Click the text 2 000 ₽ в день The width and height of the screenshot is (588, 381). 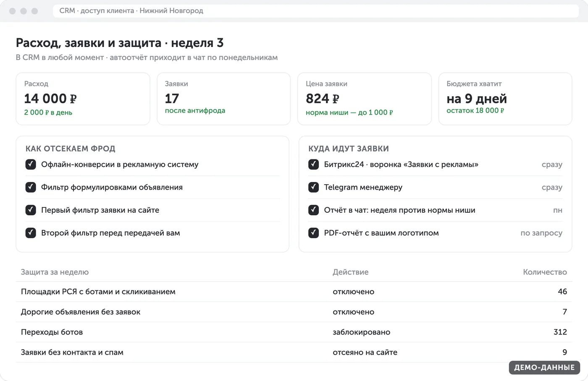(48, 112)
